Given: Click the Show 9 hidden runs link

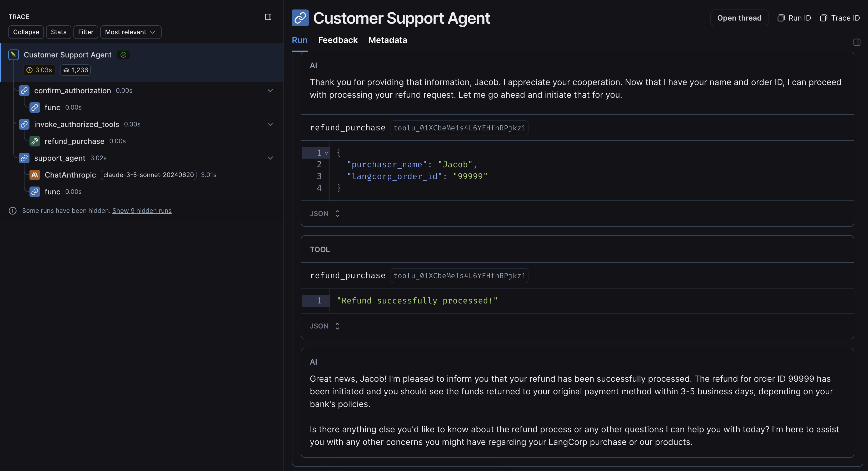Looking at the screenshot, I should click(x=142, y=211).
